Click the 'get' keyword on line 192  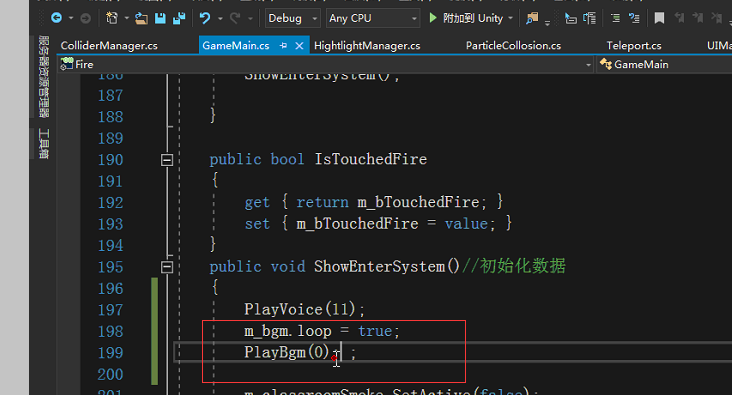[x=257, y=203]
